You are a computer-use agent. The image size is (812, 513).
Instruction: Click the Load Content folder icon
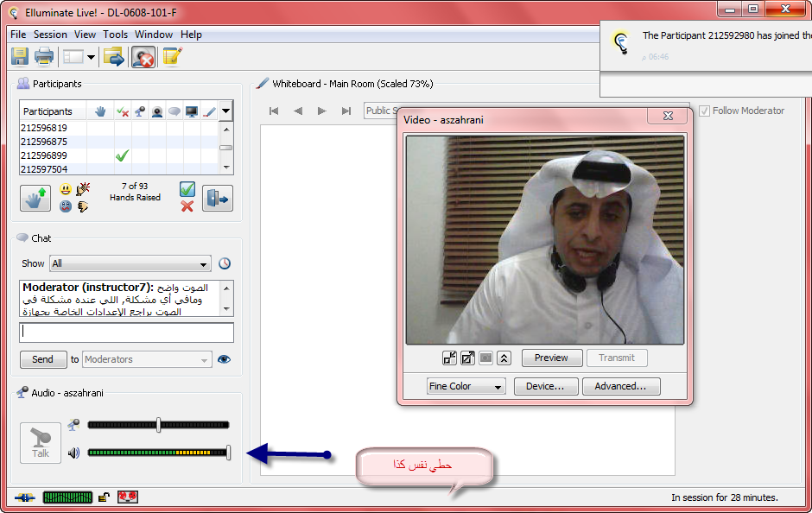coord(114,56)
